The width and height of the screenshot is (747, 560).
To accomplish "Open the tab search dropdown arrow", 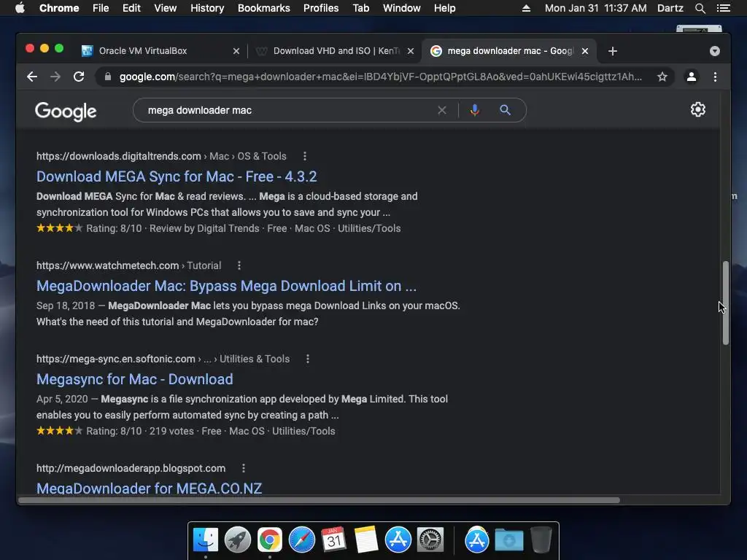I will (715, 51).
